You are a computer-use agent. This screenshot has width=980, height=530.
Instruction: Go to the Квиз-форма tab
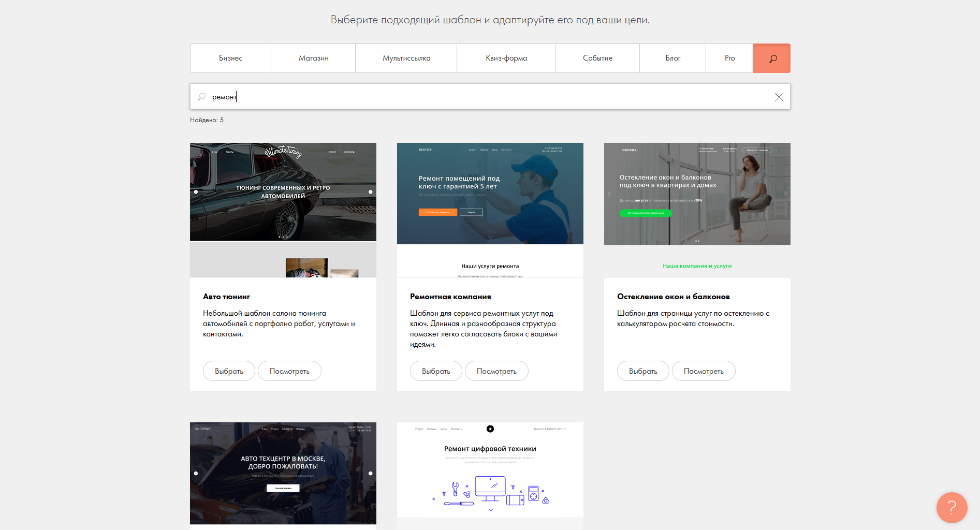pos(506,58)
